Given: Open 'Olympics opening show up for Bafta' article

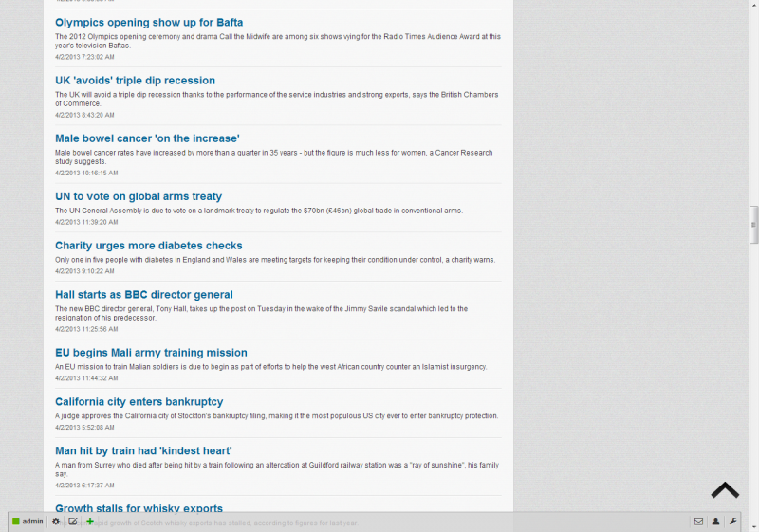Looking at the screenshot, I should pyautogui.click(x=149, y=22).
